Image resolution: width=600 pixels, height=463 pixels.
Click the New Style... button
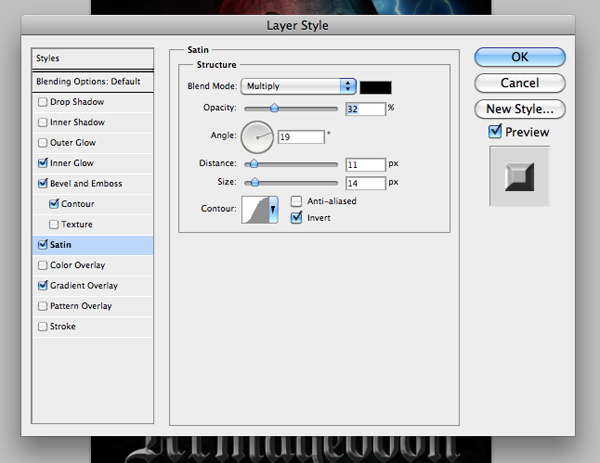519,109
